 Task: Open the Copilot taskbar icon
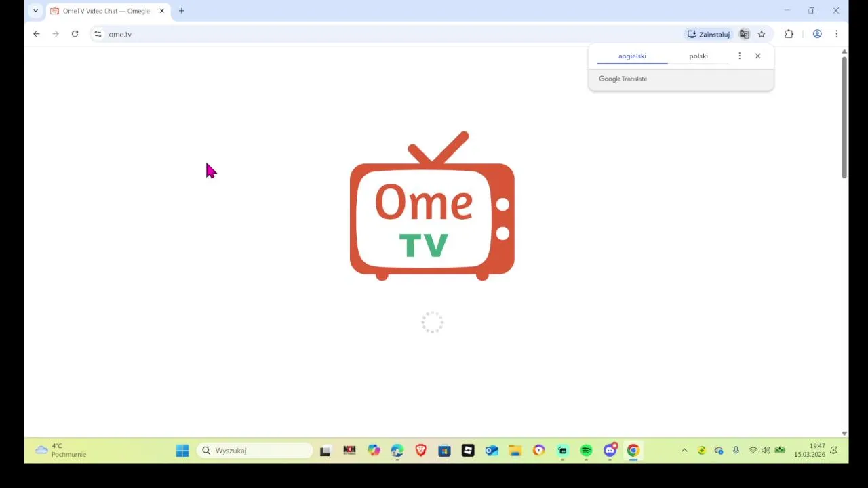[x=374, y=451]
